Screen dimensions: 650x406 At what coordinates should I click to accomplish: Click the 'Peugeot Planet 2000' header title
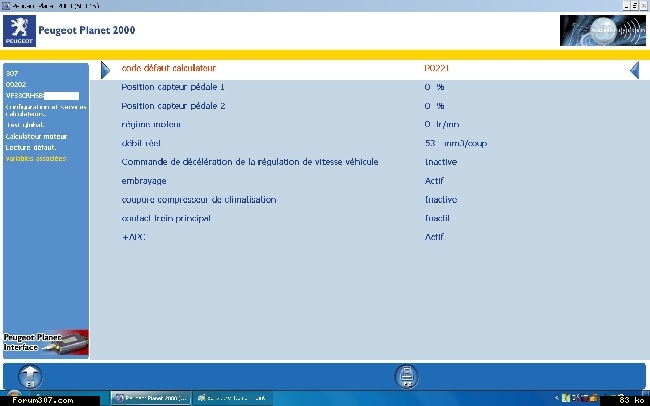pos(87,30)
